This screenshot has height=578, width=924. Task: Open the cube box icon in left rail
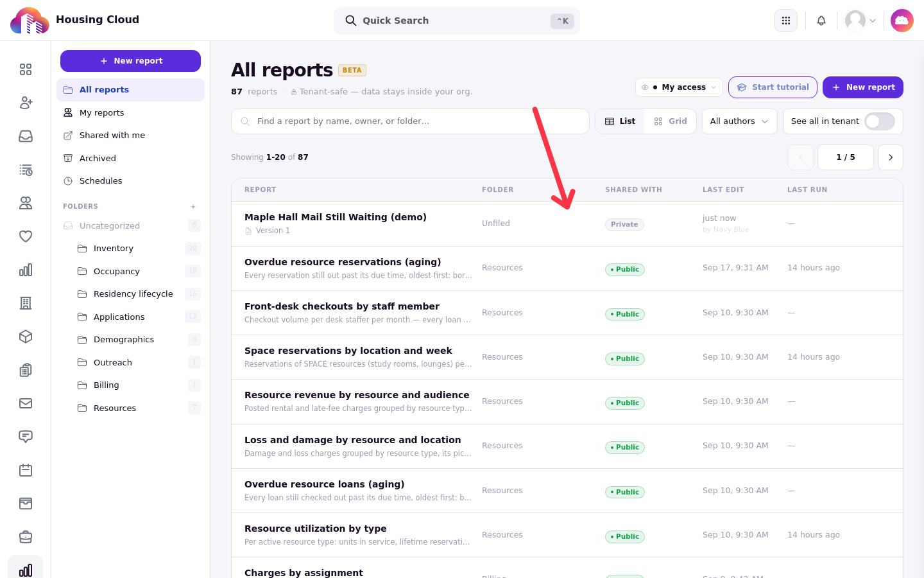[26, 337]
